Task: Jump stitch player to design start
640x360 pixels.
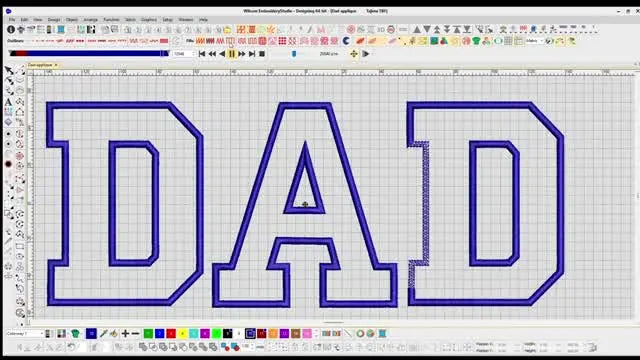Action: [202, 53]
